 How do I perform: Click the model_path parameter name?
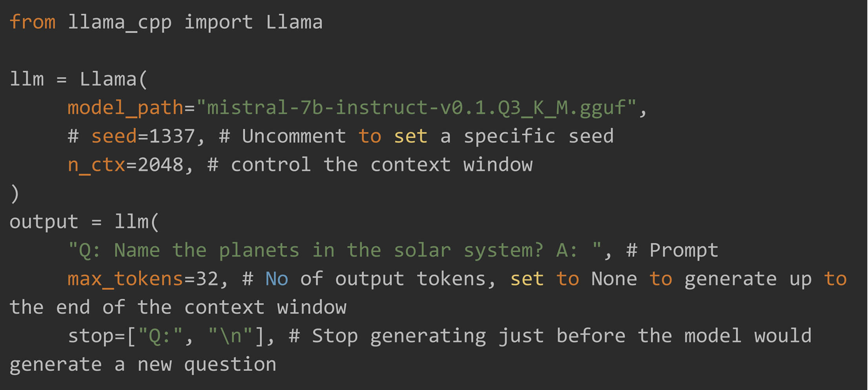point(125,108)
